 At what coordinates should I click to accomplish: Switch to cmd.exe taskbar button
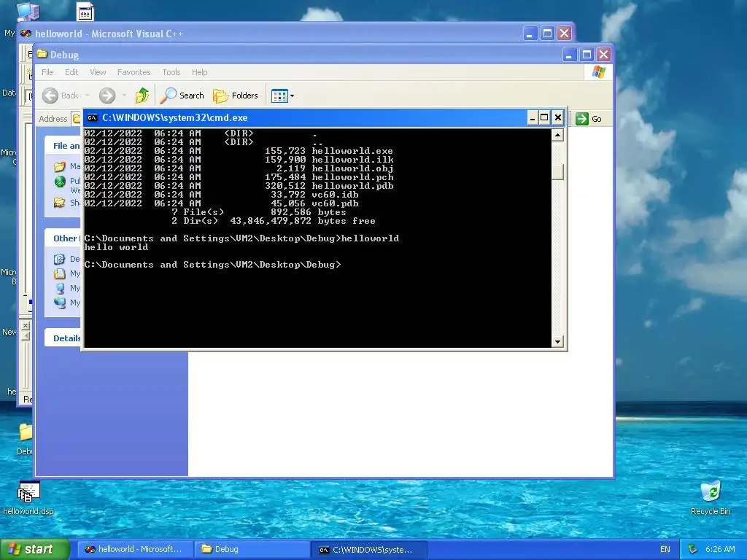coord(370,549)
